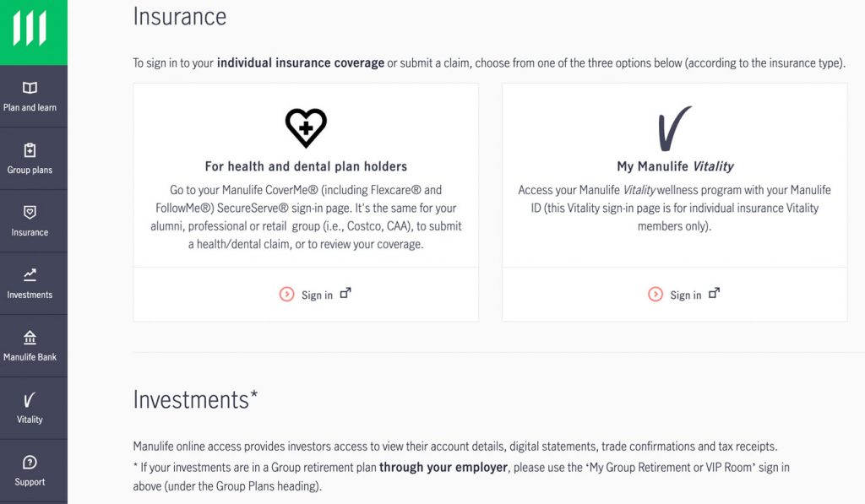This screenshot has height=504, width=865.
Task: Select the Vitality checkmark icon in sidebar
Action: point(30,400)
